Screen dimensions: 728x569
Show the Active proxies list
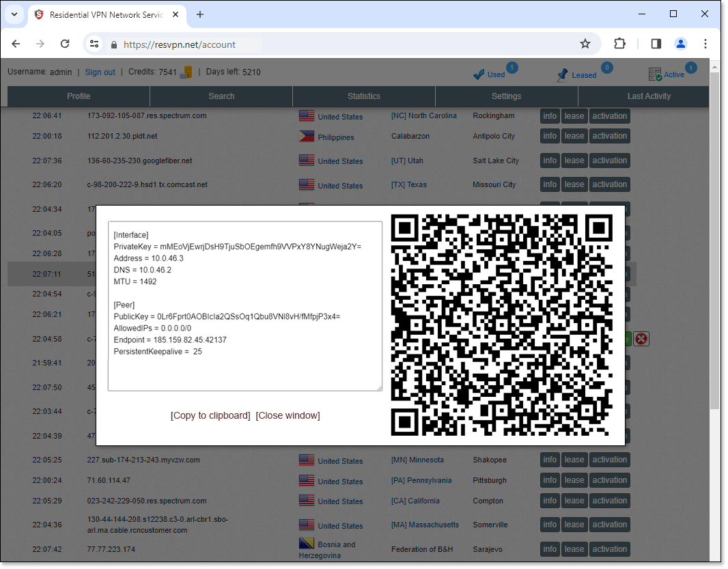tap(672, 73)
